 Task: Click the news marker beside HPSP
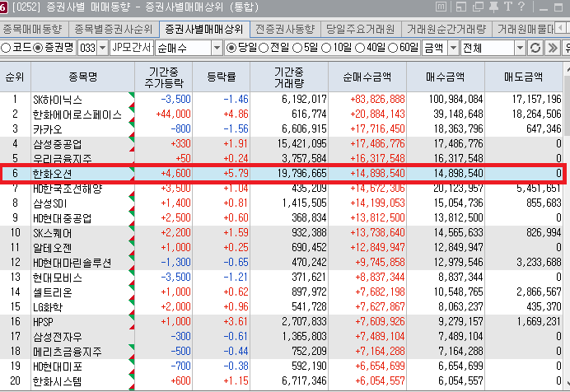[x=132, y=322]
